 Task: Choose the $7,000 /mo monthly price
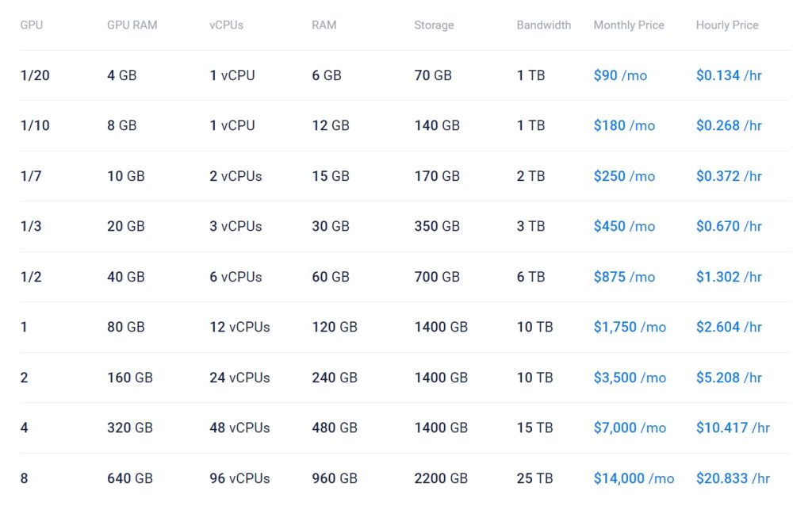click(630, 428)
